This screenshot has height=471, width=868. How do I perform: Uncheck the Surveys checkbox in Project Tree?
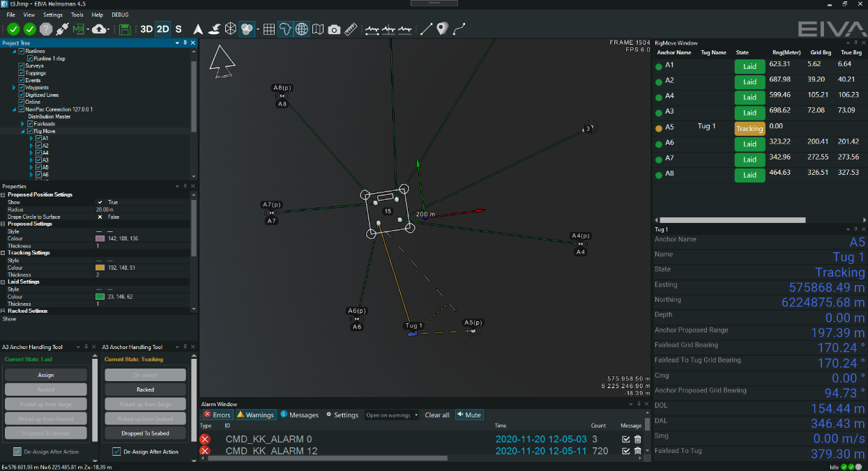pyautogui.click(x=22, y=65)
